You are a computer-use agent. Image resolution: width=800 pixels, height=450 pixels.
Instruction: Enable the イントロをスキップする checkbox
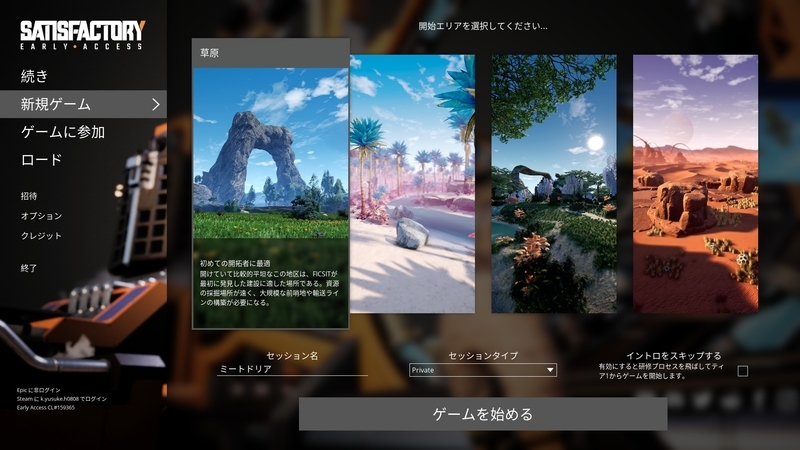[x=743, y=371]
